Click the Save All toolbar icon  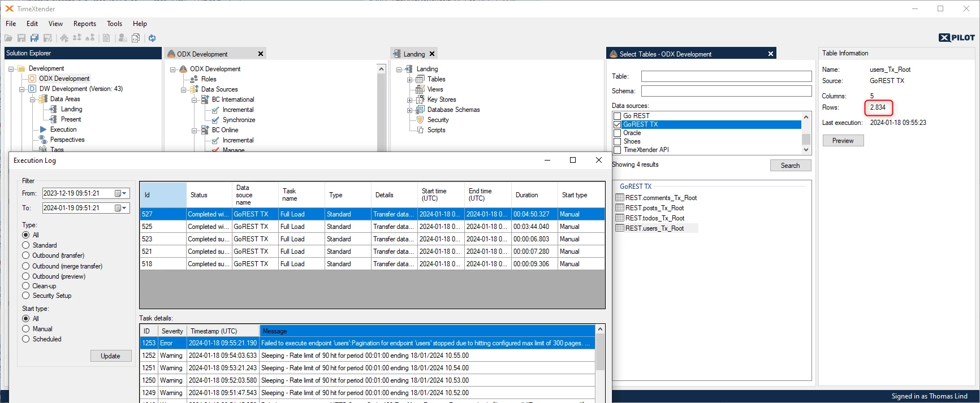click(34, 38)
